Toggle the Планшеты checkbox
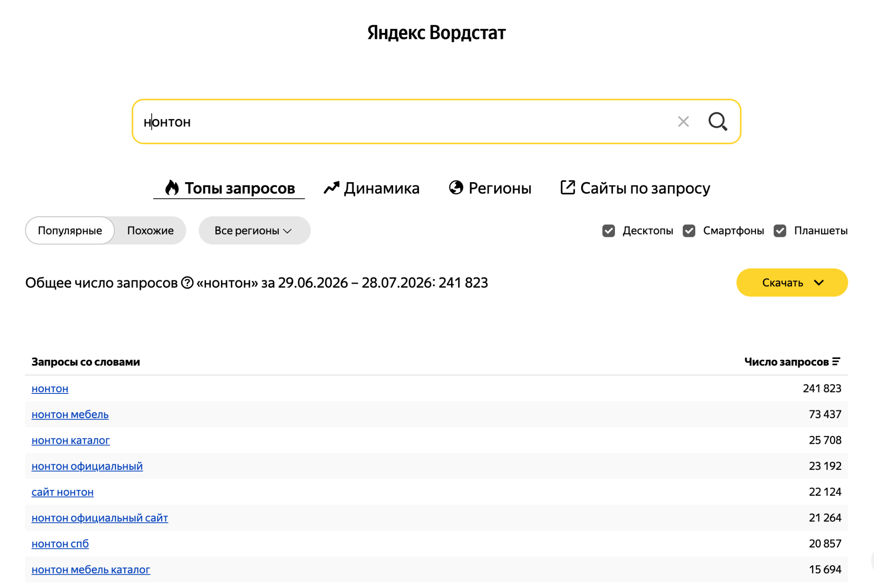This screenshot has height=588, width=874. (x=780, y=231)
